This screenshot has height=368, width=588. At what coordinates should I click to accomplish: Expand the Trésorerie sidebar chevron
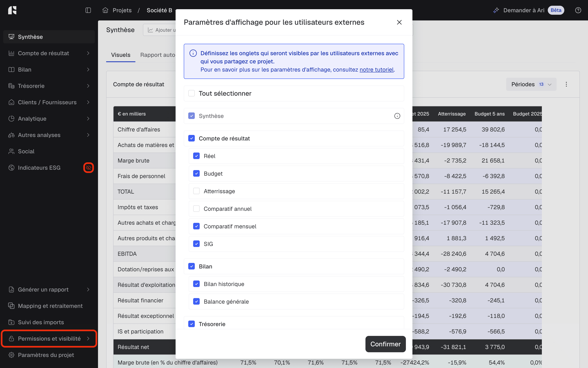[x=88, y=86]
